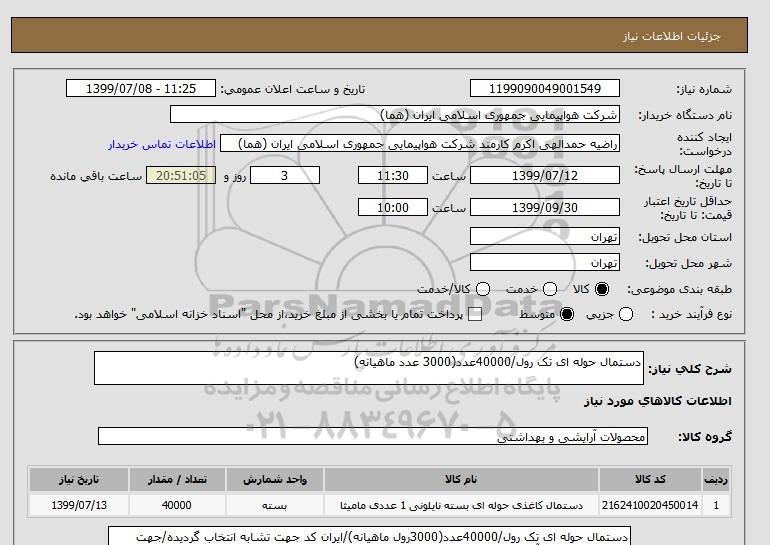Click label شماره نیاز
770x545 pixels.
pos(704,89)
